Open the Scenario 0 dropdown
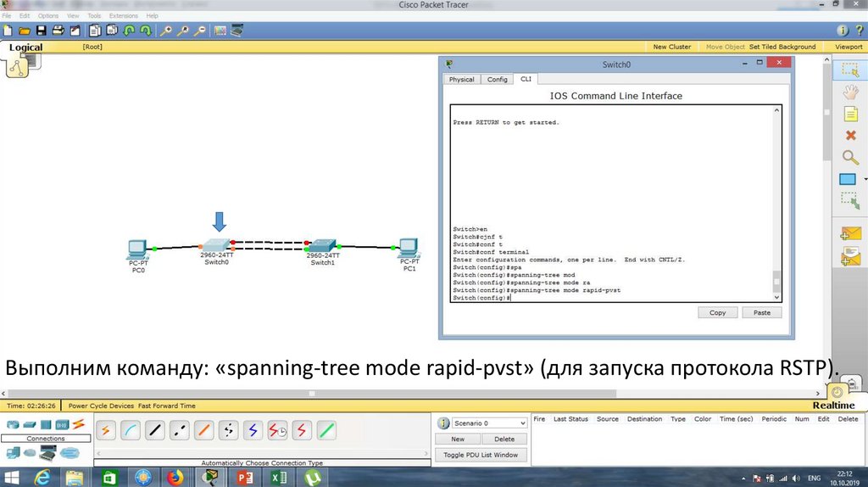Viewport: 868px width, 487px height. 481,423
